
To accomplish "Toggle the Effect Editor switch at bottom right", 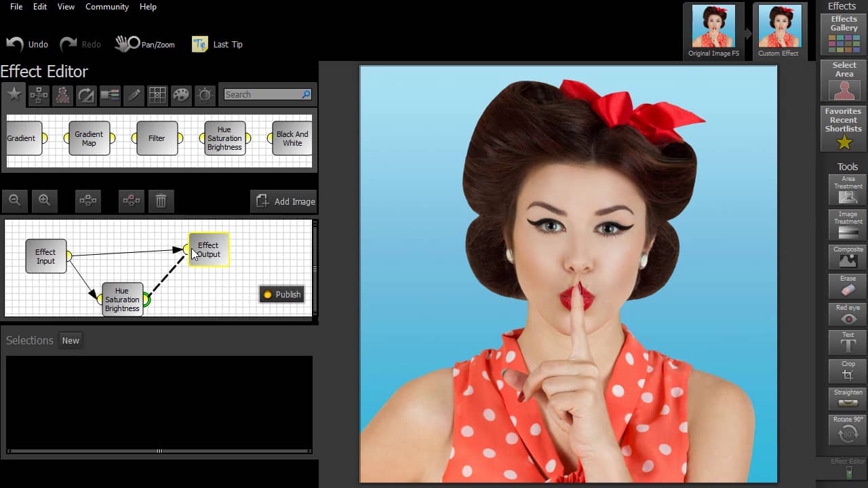I will point(848,472).
